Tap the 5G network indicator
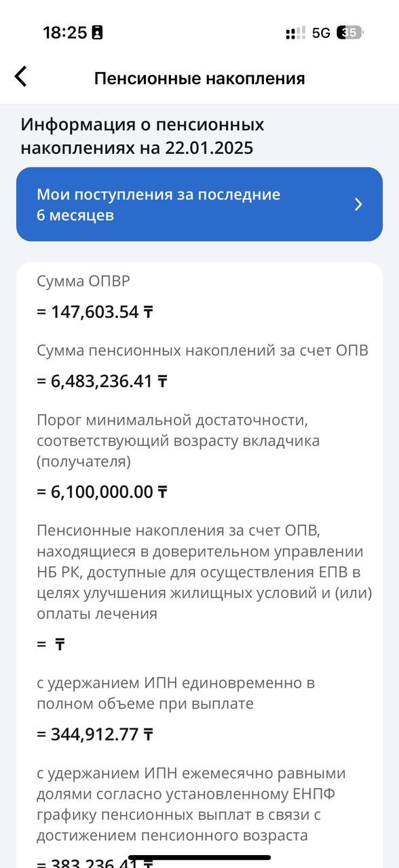399x868 pixels. pyautogui.click(x=321, y=33)
